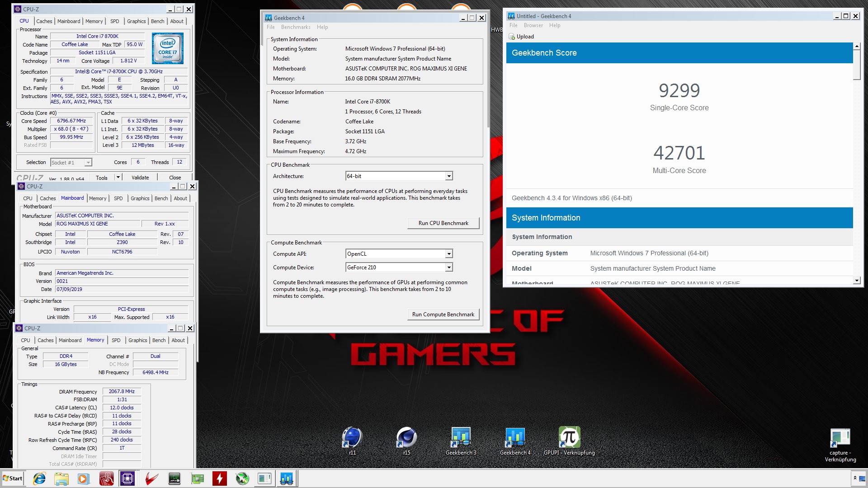
Task: Select the capture window taskbar icon
Action: point(264,479)
